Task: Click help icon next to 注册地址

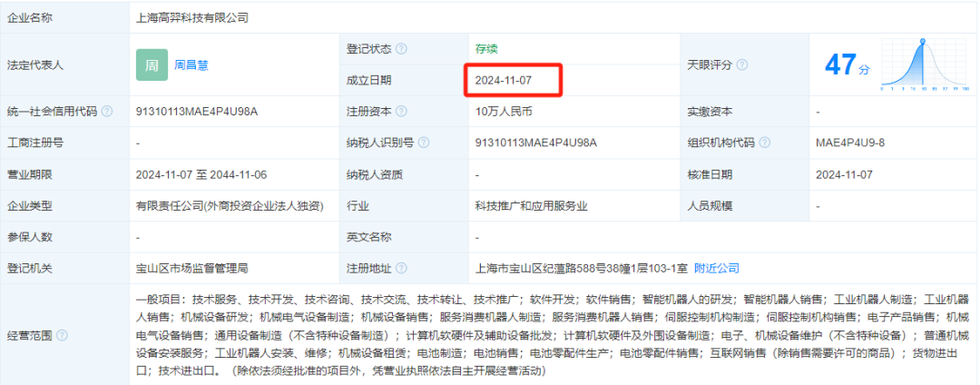Action: pyautogui.click(x=401, y=269)
